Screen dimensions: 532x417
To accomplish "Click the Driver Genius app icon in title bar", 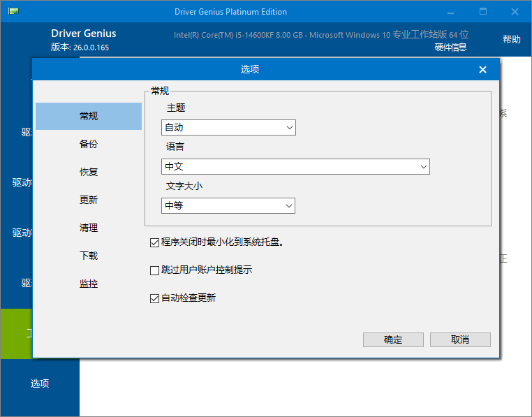I will point(13,11).
